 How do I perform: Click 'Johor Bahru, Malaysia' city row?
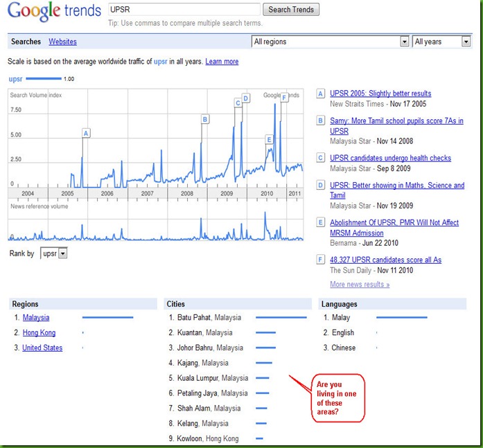(222, 348)
